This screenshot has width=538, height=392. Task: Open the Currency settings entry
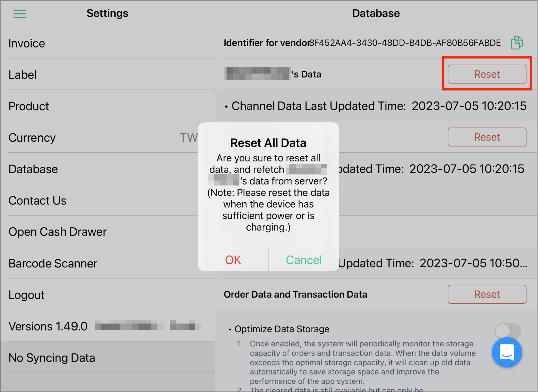coord(32,137)
